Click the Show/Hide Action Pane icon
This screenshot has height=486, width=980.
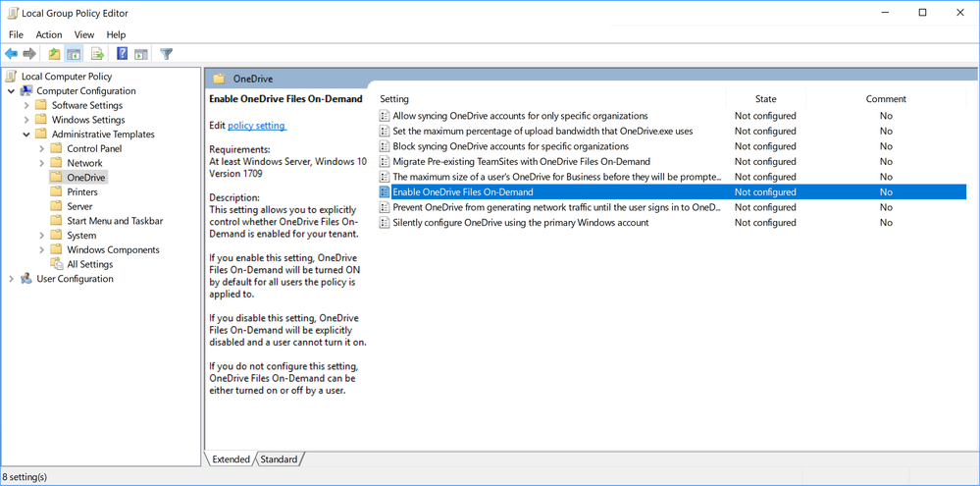pyautogui.click(x=141, y=54)
